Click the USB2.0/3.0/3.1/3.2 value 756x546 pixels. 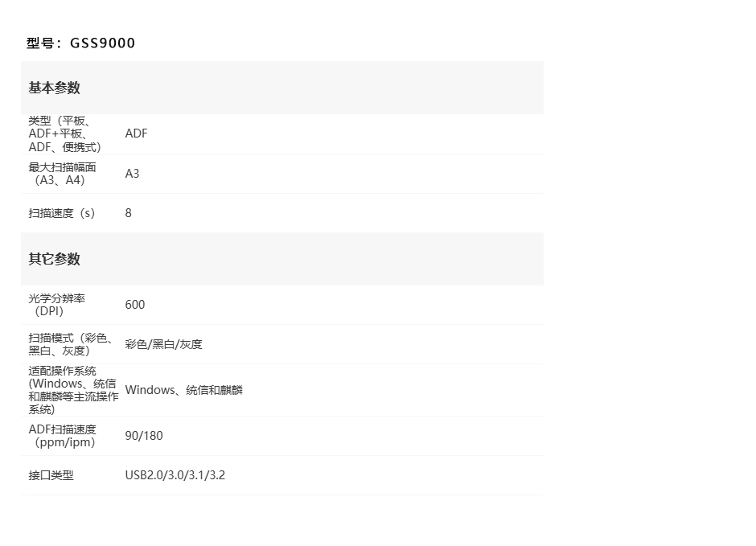pyautogui.click(x=175, y=475)
